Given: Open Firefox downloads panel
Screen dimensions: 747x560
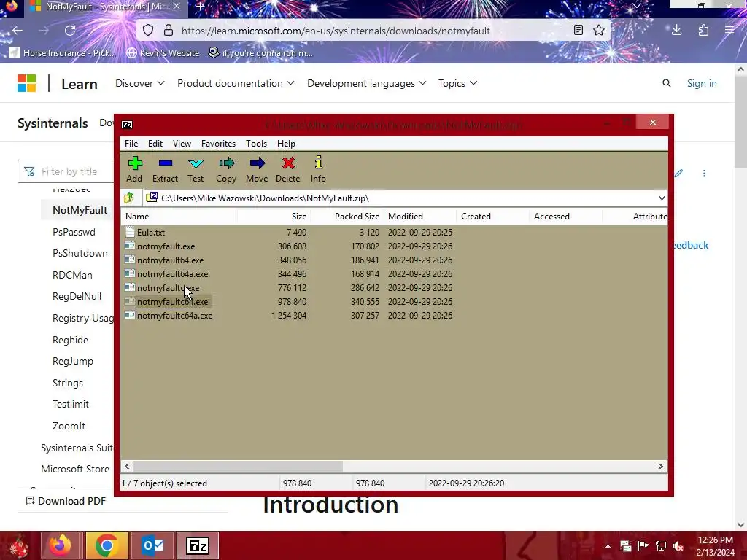Looking at the screenshot, I should pos(676,31).
